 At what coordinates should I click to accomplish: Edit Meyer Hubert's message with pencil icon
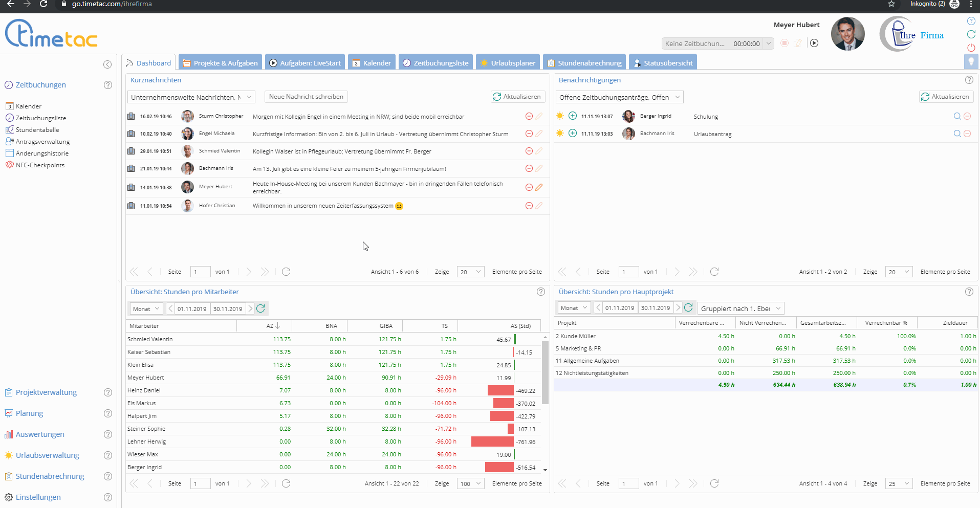tap(539, 187)
